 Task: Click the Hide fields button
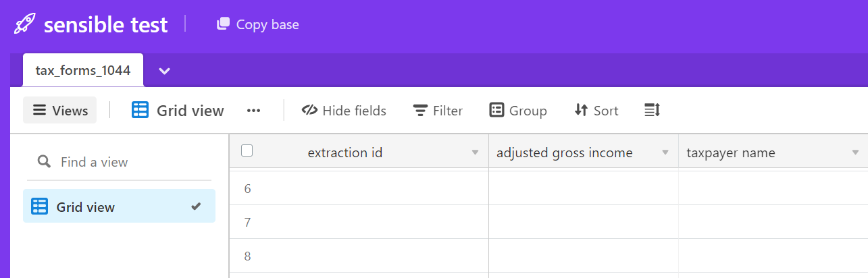pyautogui.click(x=344, y=110)
